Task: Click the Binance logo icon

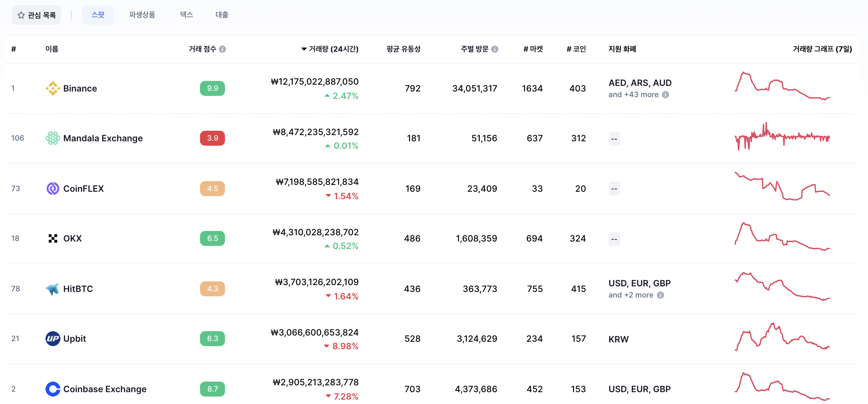Action: click(x=53, y=88)
